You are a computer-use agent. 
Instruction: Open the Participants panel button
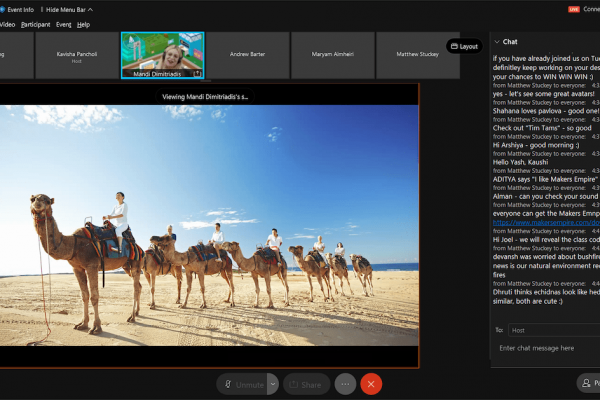pos(590,383)
